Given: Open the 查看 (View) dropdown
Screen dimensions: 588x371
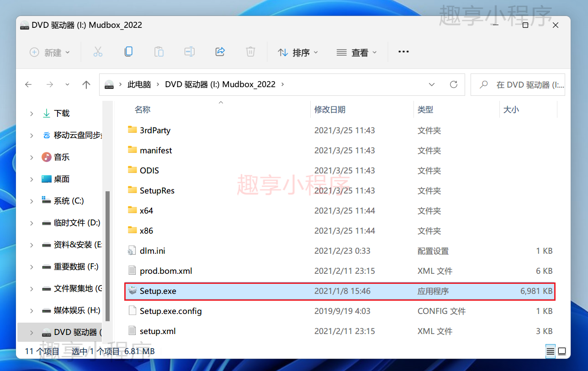Looking at the screenshot, I should (357, 52).
